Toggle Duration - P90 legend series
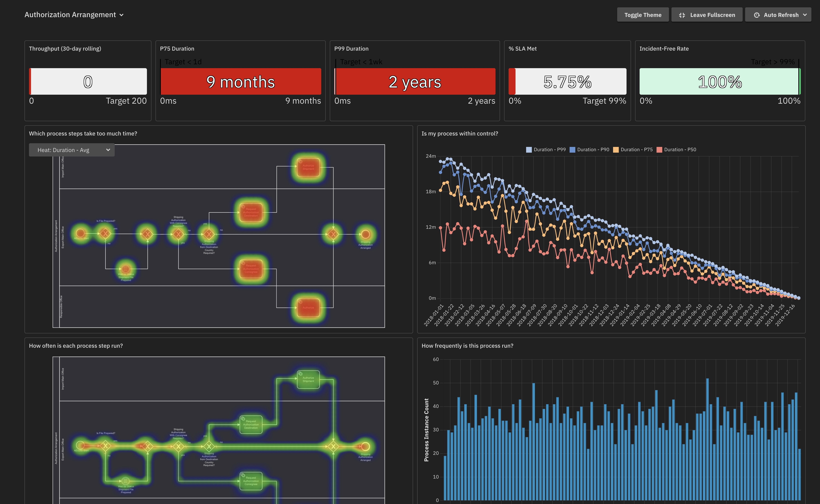Image resolution: width=820 pixels, height=504 pixels. coord(593,150)
